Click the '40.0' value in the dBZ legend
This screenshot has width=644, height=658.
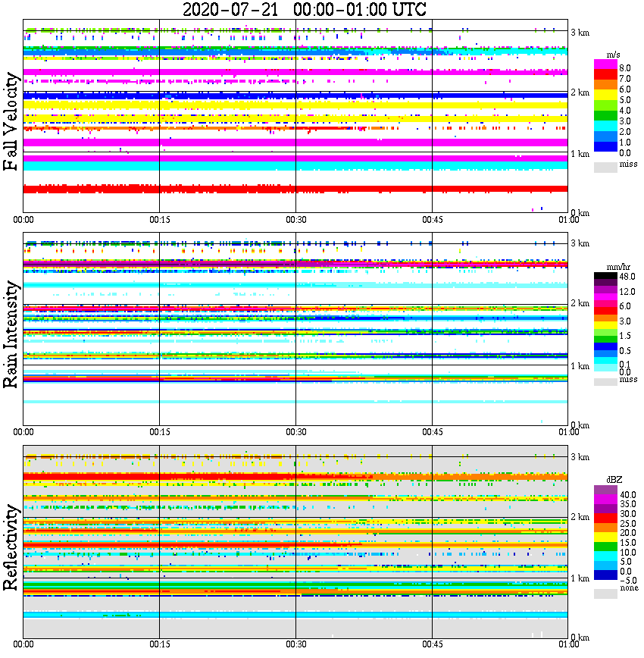[x=628, y=495]
